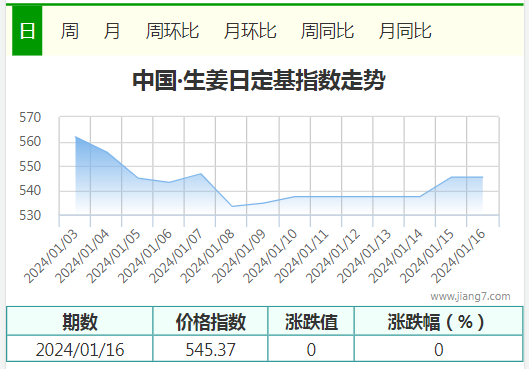Select the 545.37 price index cell

[211, 349]
